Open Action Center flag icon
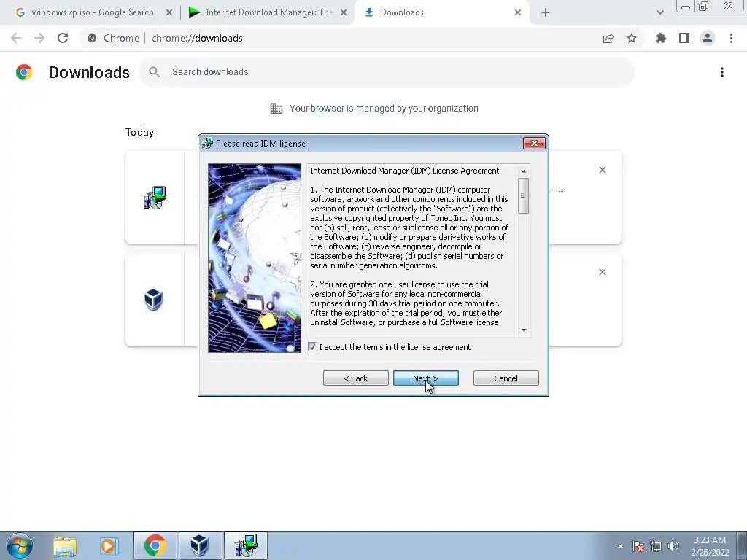 pos(638,546)
